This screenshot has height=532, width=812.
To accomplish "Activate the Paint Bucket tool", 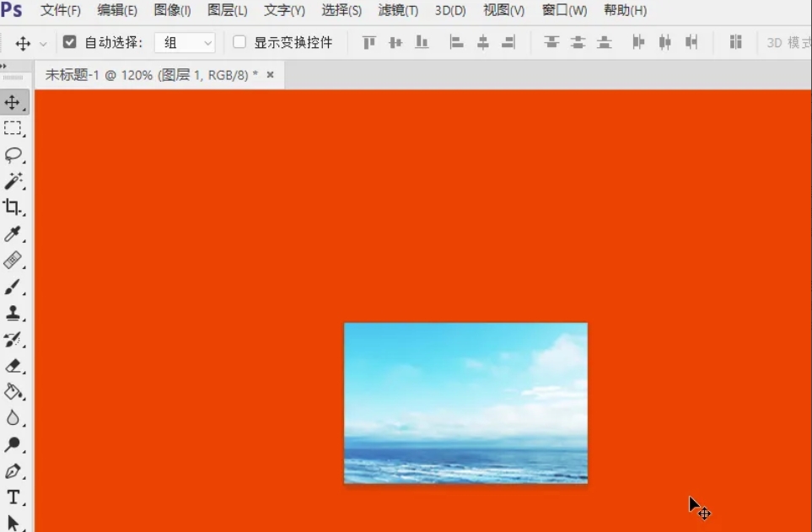I will (x=13, y=392).
